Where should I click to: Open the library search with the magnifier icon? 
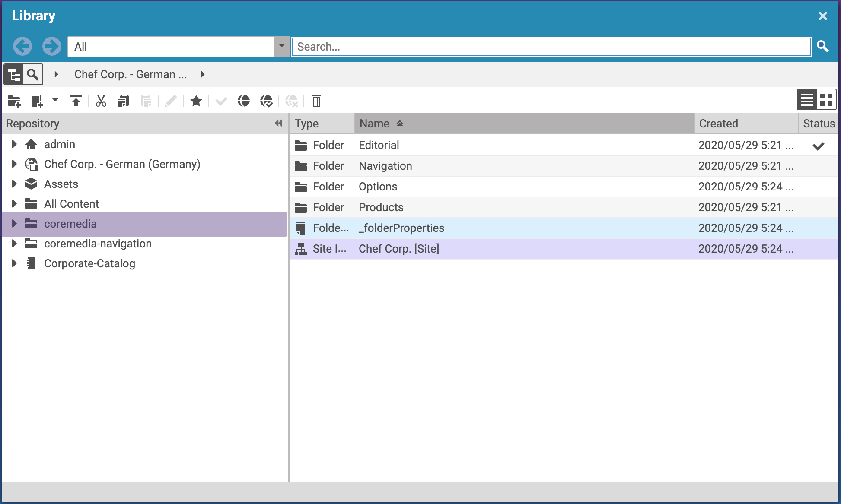(33, 74)
